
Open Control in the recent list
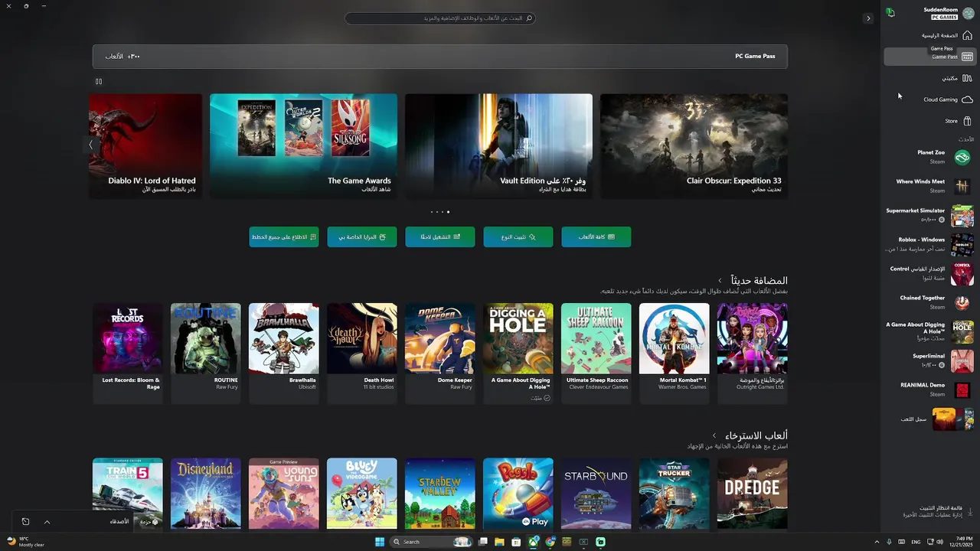[930, 273]
